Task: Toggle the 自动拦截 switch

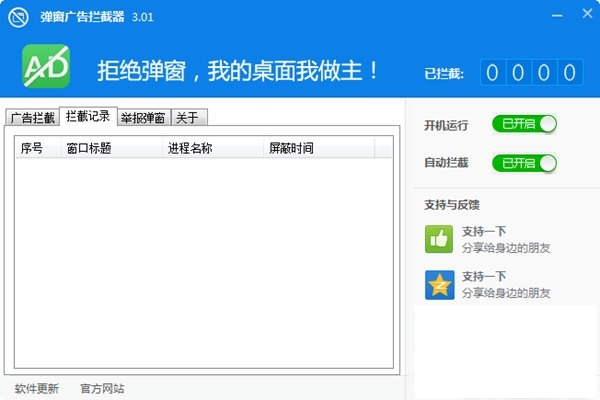Action: click(524, 163)
